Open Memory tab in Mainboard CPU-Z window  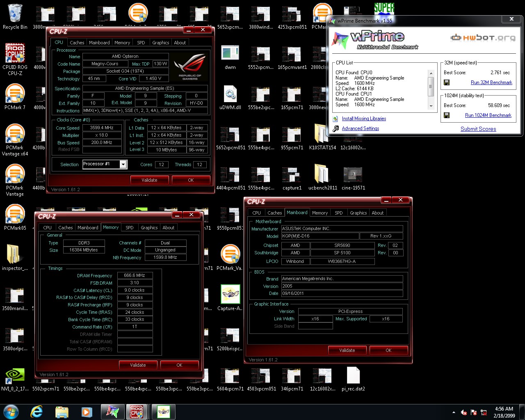[x=320, y=213]
